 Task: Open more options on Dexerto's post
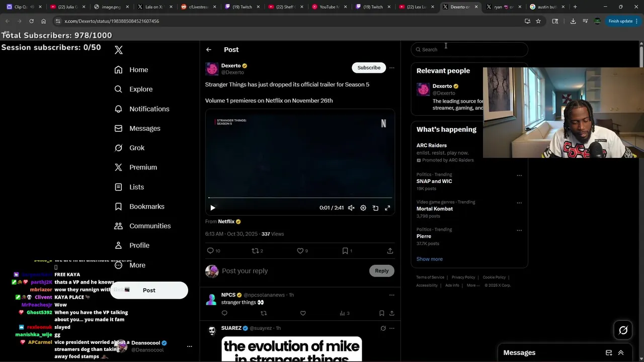click(x=392, y=67)
